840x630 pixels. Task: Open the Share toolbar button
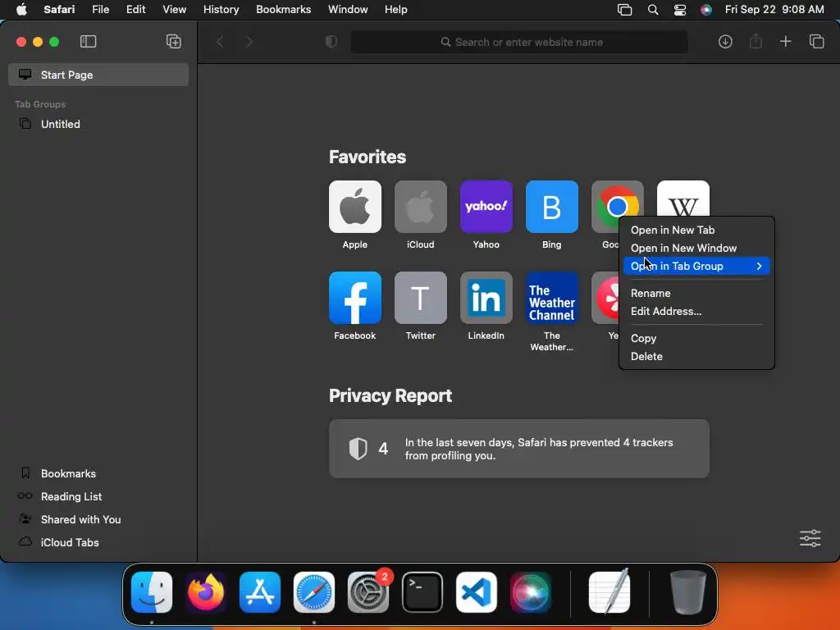point(756,42)
